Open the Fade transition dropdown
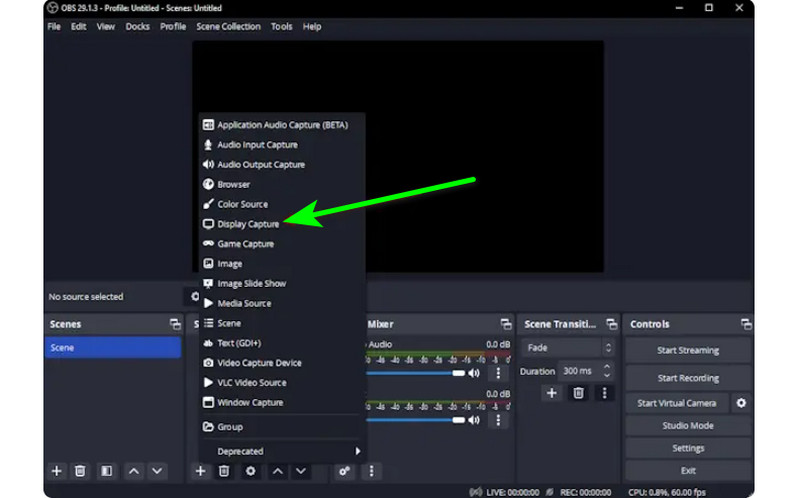This screenshot has width=800, height=498. 567,348
